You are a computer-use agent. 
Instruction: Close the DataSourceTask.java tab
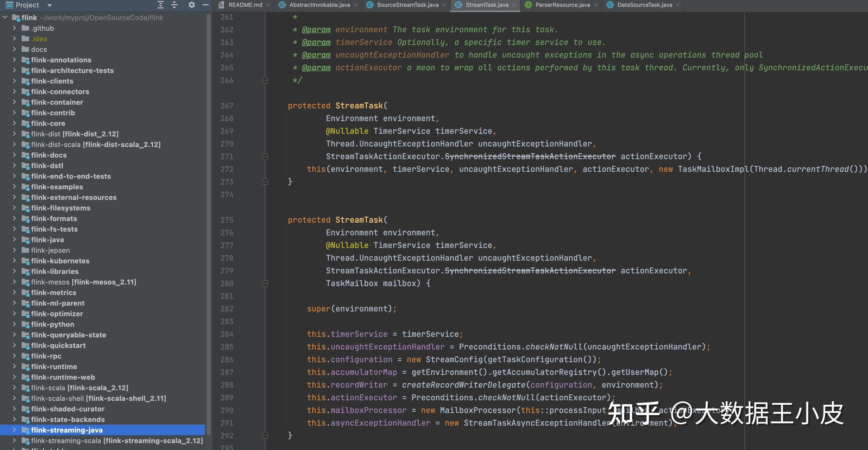pyautogui.click(x=678, y=5)
